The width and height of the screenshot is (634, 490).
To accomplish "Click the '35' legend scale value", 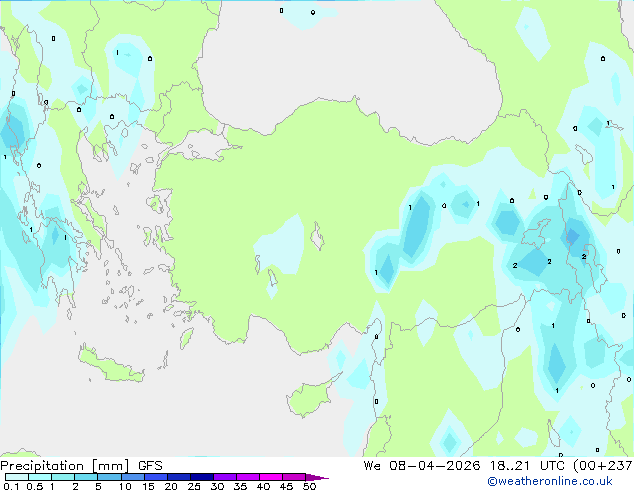I will (240, 486).
